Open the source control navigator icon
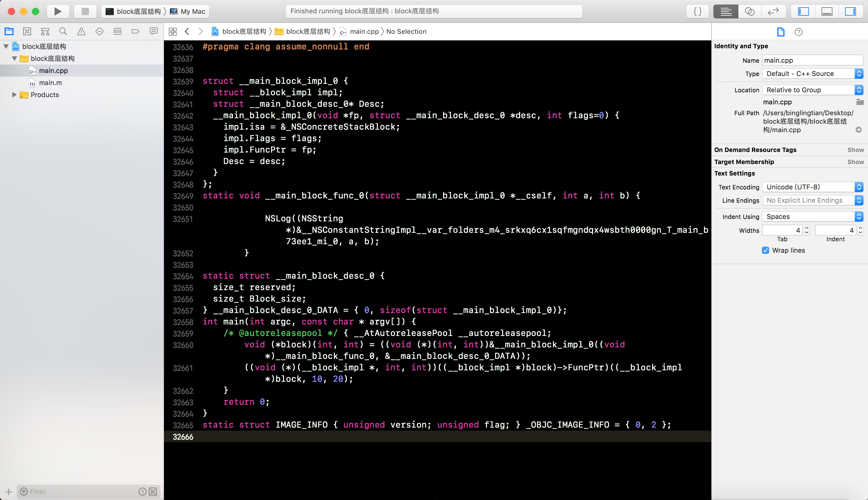This screenshot has width=868, height=500. (27, 32)
